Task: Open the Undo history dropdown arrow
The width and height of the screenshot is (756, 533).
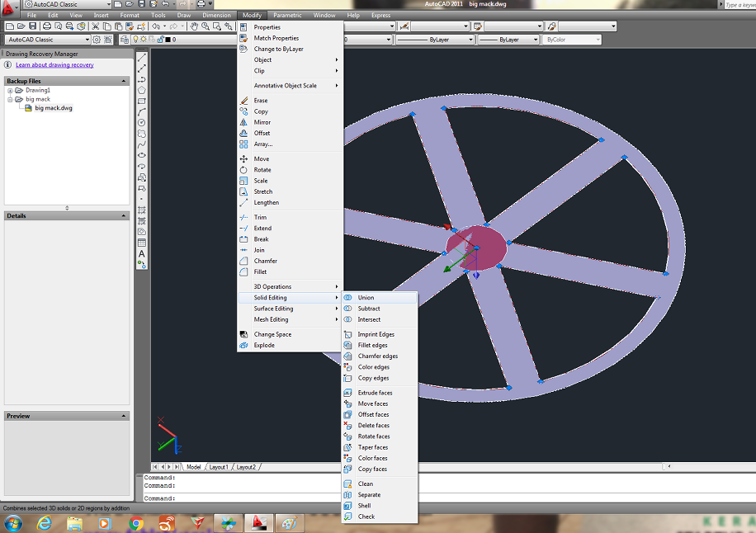Action: (164, 26)
